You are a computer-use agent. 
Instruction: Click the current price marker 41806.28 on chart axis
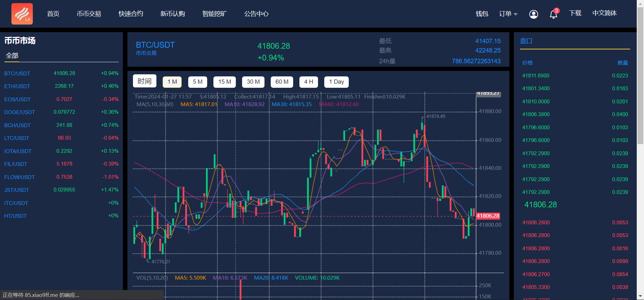click(488, 216)
